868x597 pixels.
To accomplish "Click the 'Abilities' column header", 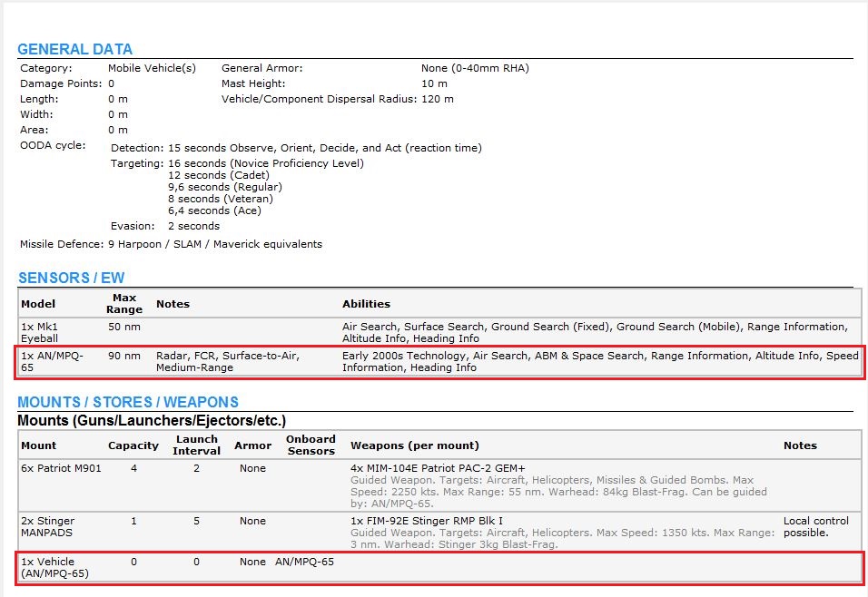I will [366, 304].
